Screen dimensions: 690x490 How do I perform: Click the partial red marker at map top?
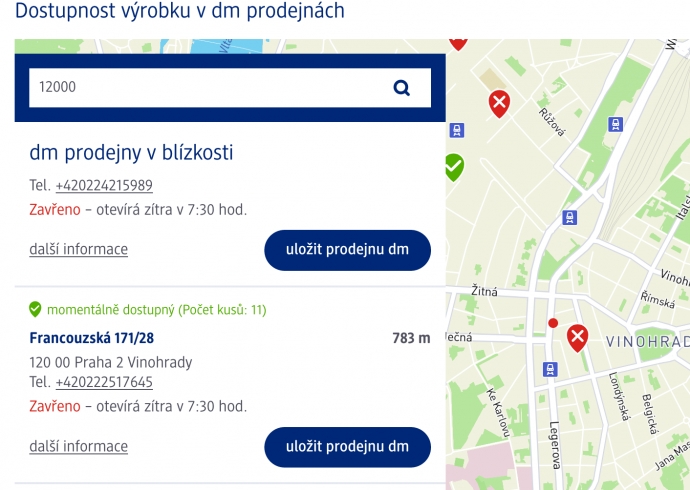point(458,44)
